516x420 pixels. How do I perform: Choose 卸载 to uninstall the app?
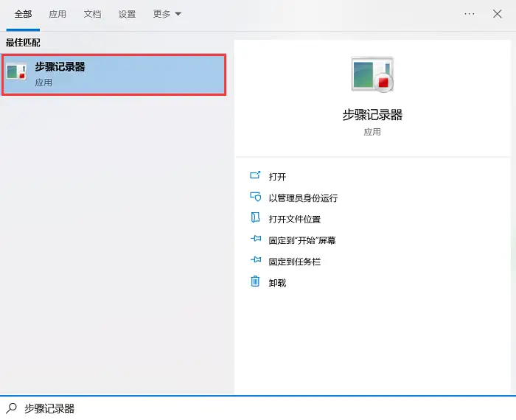click(x=277, y=283)
